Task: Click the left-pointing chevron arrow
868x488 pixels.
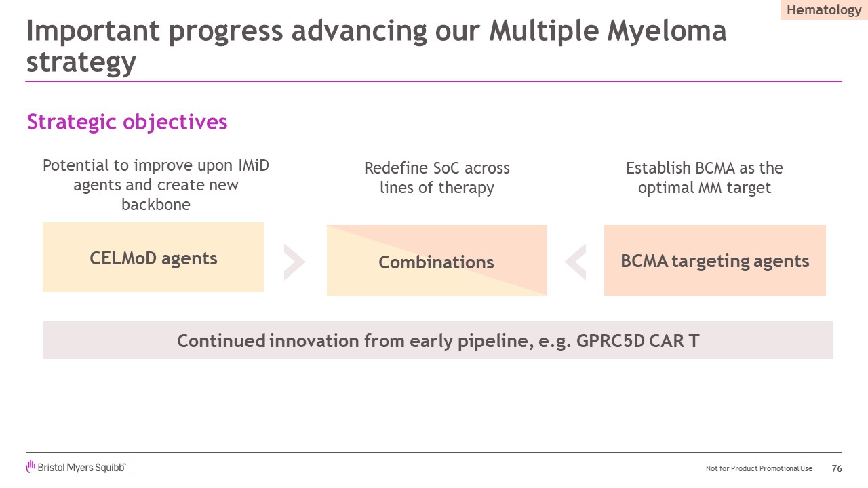Action: click(575, 262)
